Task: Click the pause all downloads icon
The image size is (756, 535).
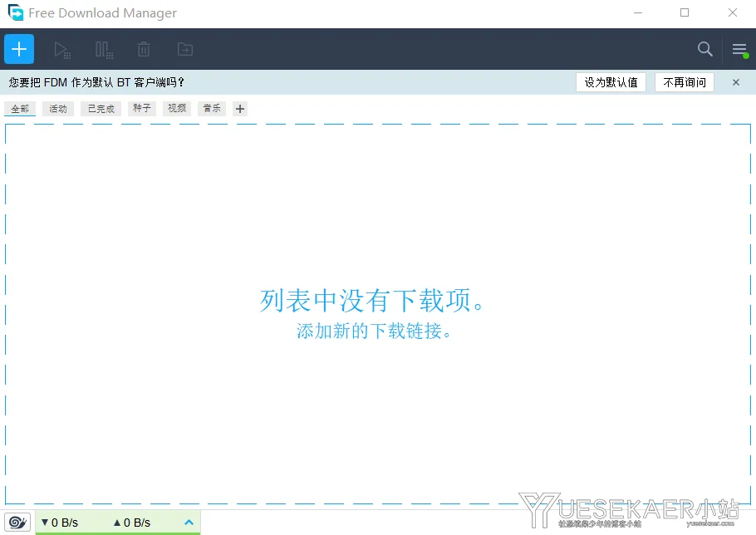Action: tap(104, 50)
